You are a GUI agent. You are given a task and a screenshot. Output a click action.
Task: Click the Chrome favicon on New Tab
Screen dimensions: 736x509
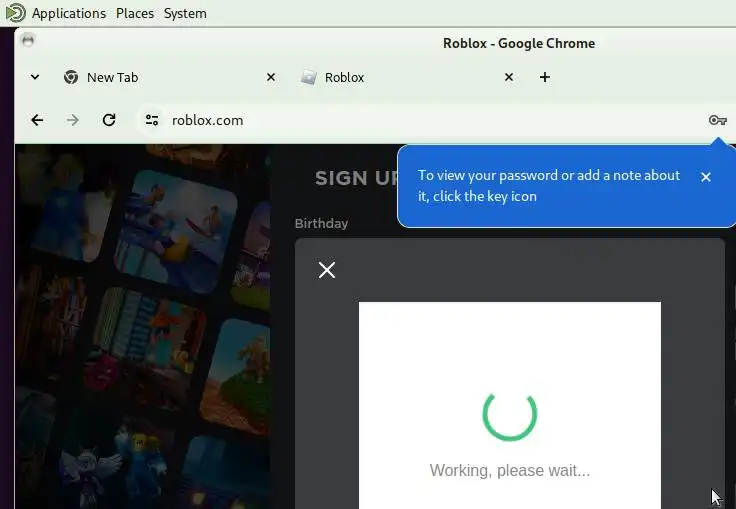click(x=71, y=77)
